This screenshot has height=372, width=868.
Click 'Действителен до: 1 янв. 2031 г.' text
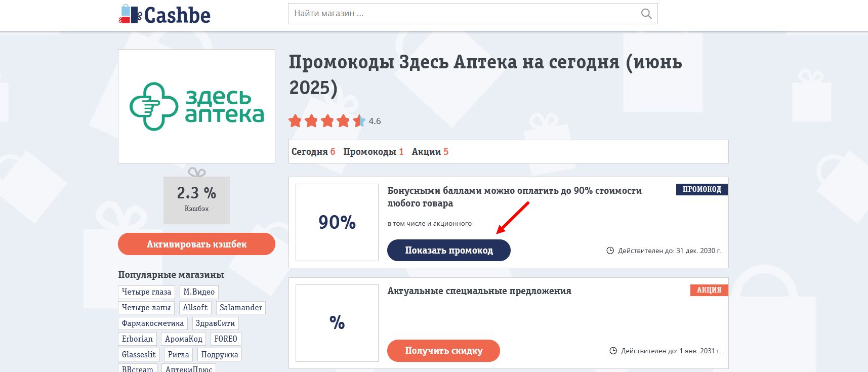[x=671, y=351]
